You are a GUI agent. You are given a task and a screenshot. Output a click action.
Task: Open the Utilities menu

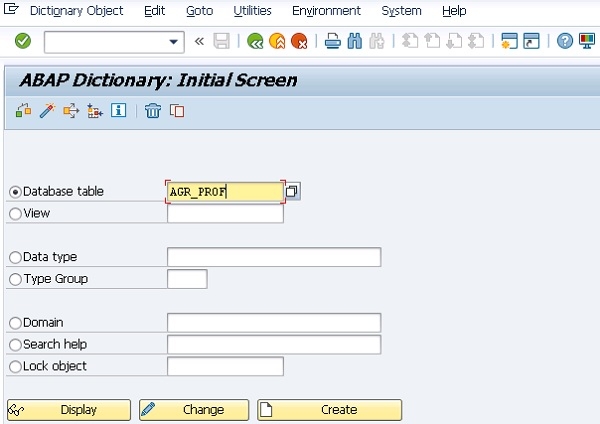(252, 11)
